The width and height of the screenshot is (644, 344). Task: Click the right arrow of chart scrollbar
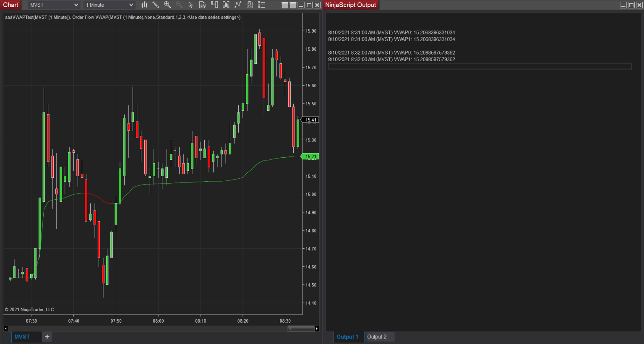coord(317,328)
